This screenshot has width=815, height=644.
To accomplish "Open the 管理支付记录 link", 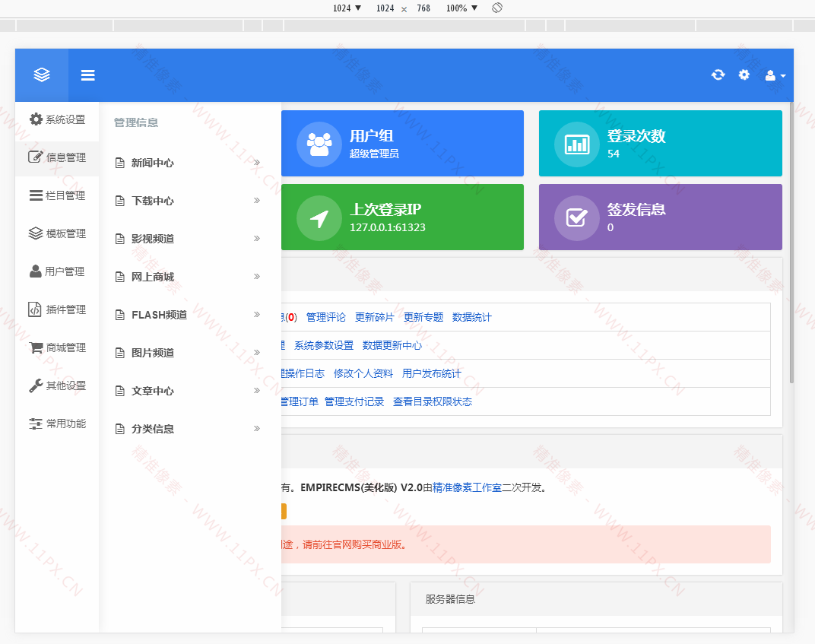I will pyautogui.click(x=354, y=401).
